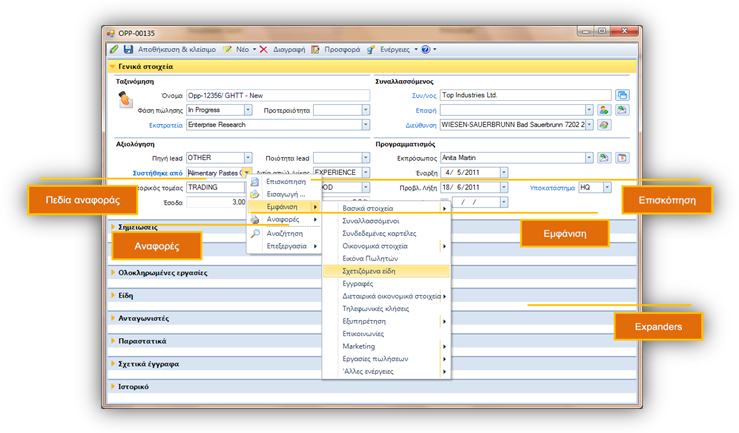Select Marketing submenu item
The image size is (739, 433).
click(x=386, y=346)
